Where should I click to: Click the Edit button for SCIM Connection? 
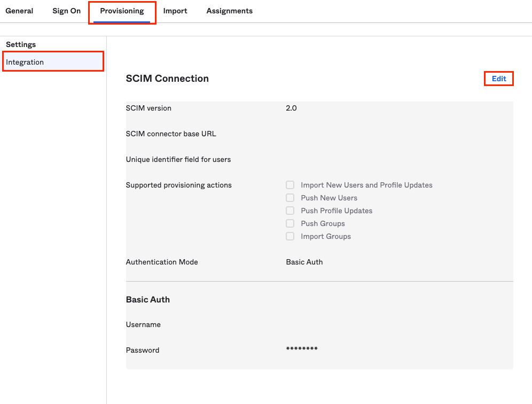pyautogui.click(x=498, y=78)
